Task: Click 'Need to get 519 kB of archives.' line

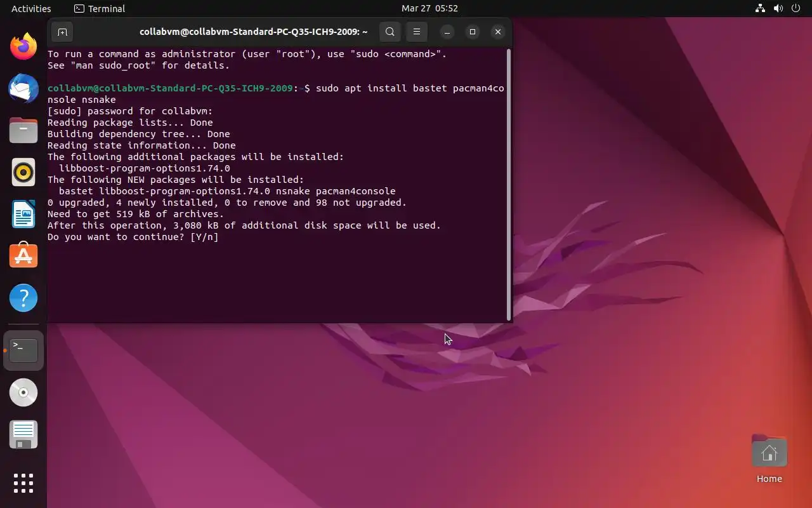Action: click(136, 214)
